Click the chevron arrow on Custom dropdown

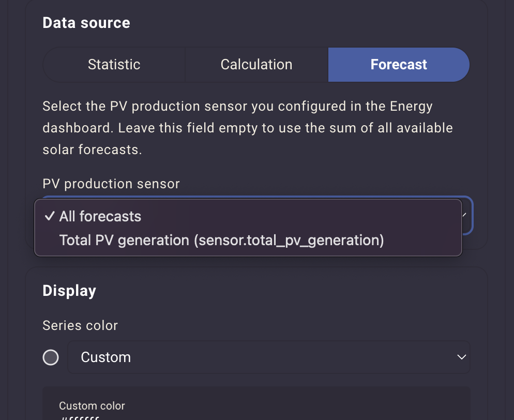point(462,357)
